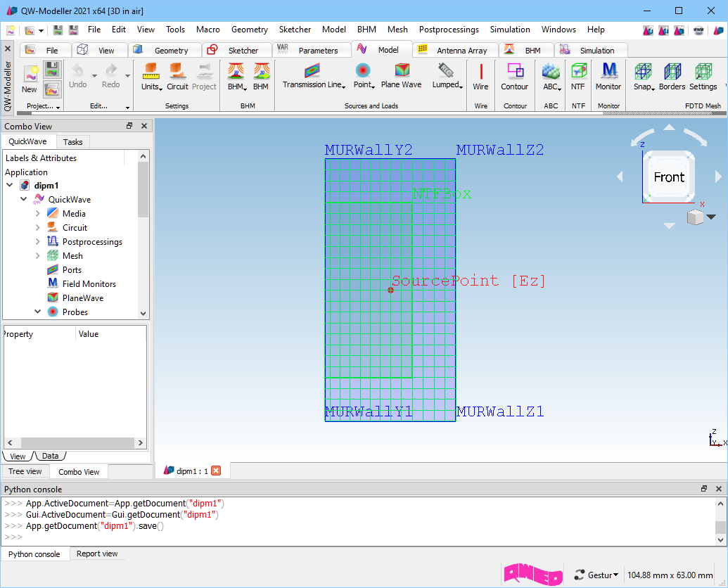
Task: Click the navigation cube right arrow
Action: tap(718, 177)
